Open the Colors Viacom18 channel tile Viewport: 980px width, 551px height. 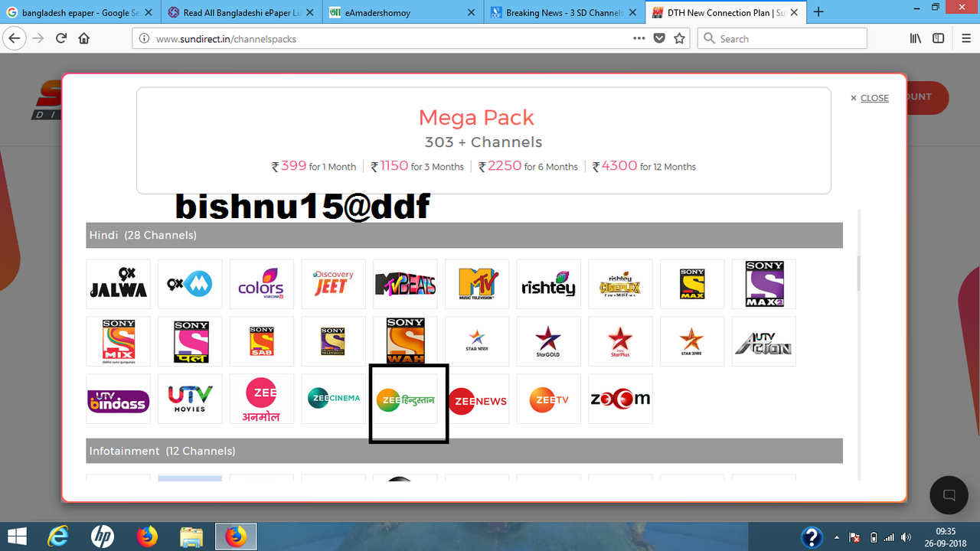(262, 284)
